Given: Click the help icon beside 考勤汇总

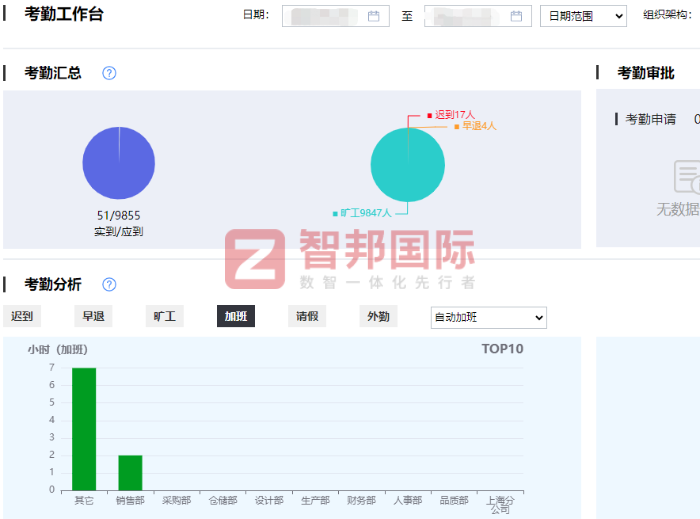Looking at the screenshot, I should coord(109,73).
